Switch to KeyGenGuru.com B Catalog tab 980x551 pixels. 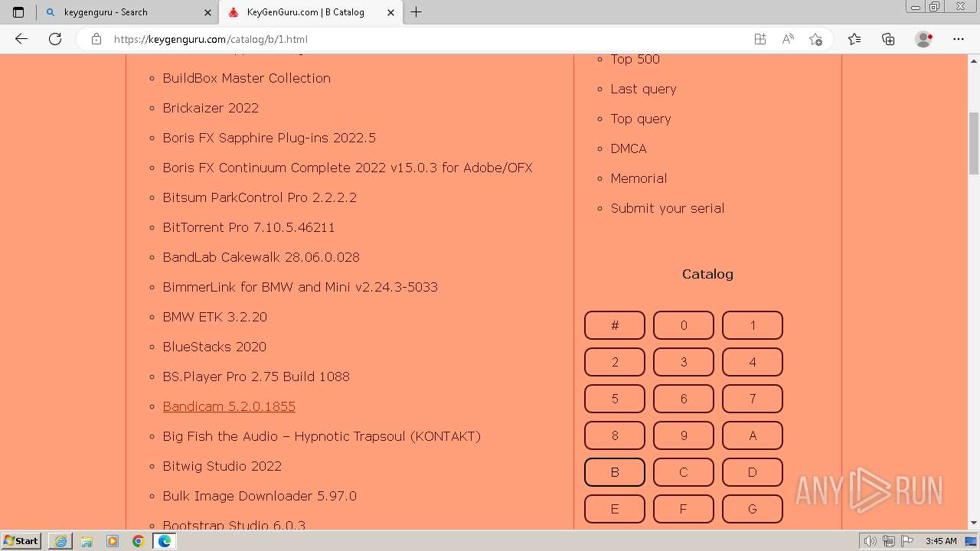pyautogui.click(x=310, y=12)
